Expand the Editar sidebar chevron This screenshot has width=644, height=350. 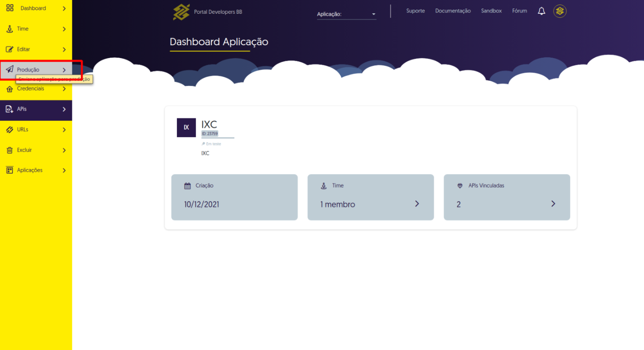64,50
